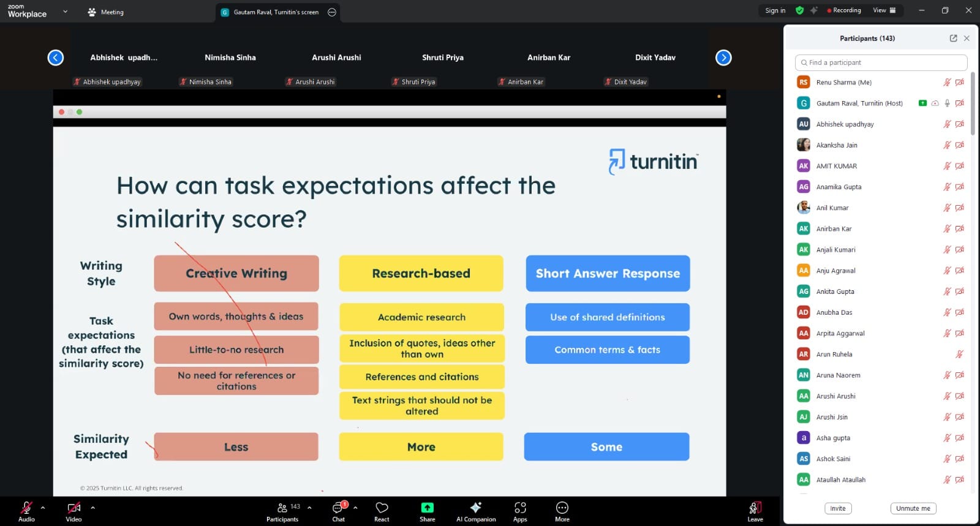Viewport: 980px width, 526px height.
Task: Open the Zoom Workplace dropdown arrow
Action: click(x=65, y=12)
